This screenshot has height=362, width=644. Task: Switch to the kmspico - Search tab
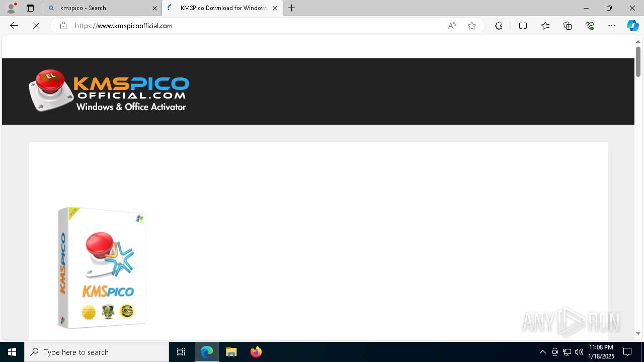pyautogui.click(x=102, y=8)
